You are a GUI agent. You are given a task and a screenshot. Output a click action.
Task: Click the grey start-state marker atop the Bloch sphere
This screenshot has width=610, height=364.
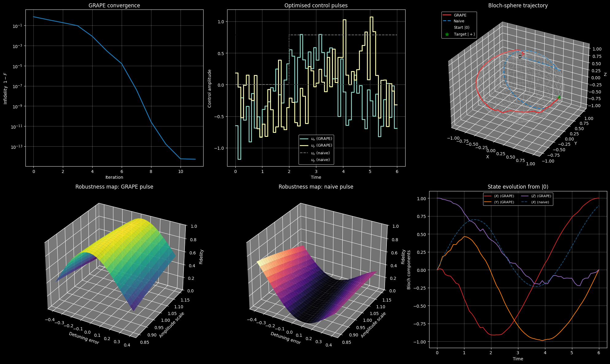click(520, 57)
